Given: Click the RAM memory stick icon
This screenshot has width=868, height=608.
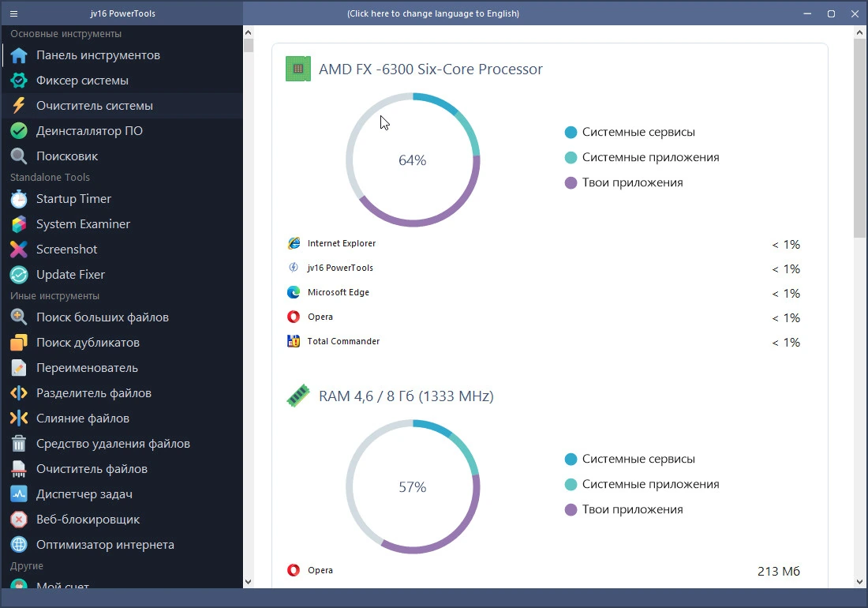Looking at the screenshot, I should tap(297, 396).
